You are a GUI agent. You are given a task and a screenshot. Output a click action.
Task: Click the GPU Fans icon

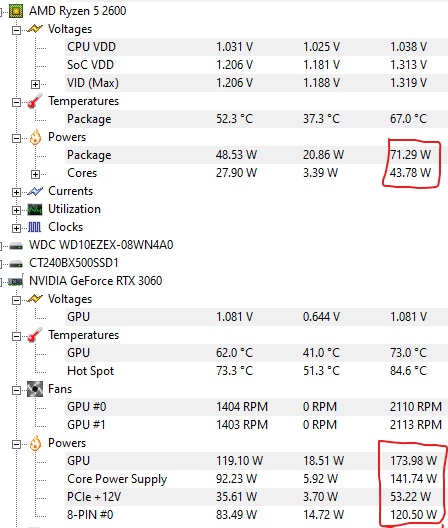coord(35,389)
